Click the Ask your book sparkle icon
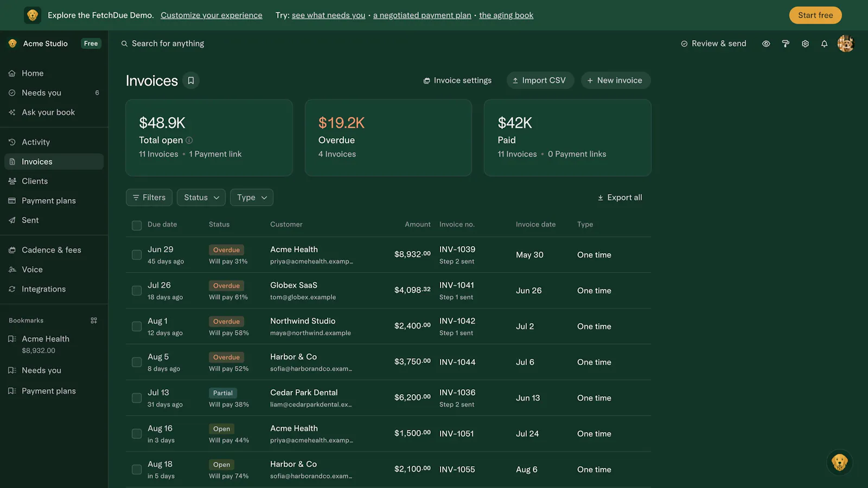 pyautogui.click(x=12, y=112)
